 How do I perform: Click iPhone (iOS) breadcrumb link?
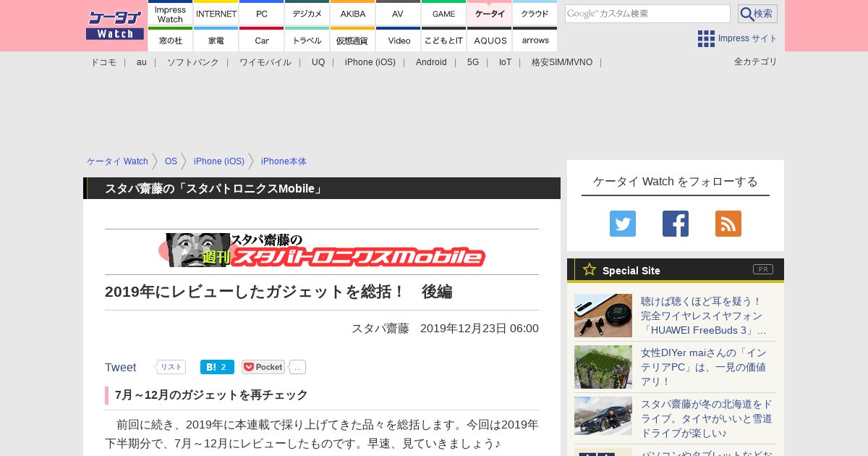[219, 161]
